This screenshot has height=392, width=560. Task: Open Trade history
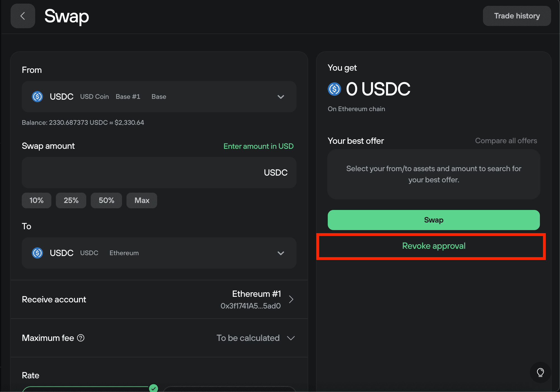coord(517,16)
